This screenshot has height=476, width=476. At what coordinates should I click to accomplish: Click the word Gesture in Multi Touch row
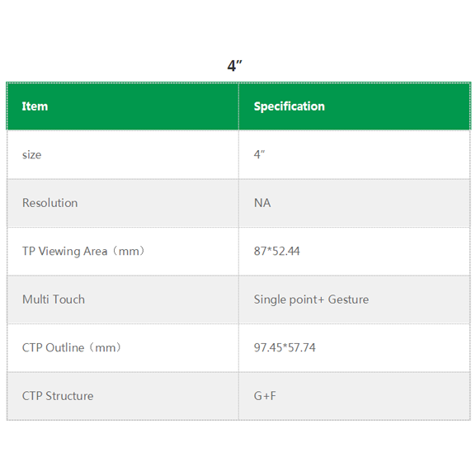[x=348, y=299]
